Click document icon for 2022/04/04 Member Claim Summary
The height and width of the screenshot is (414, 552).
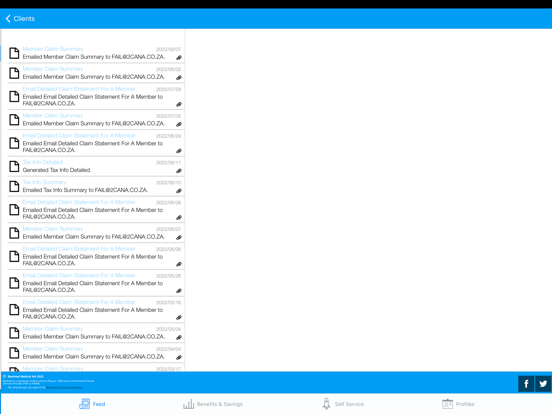click(14, 353)
